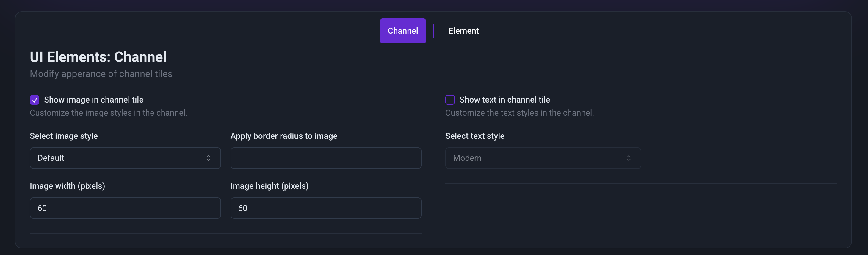Screen dimensions: 868x255
Task: Click the 'Show text in channel tile' label text
Action: coord(504,100)
